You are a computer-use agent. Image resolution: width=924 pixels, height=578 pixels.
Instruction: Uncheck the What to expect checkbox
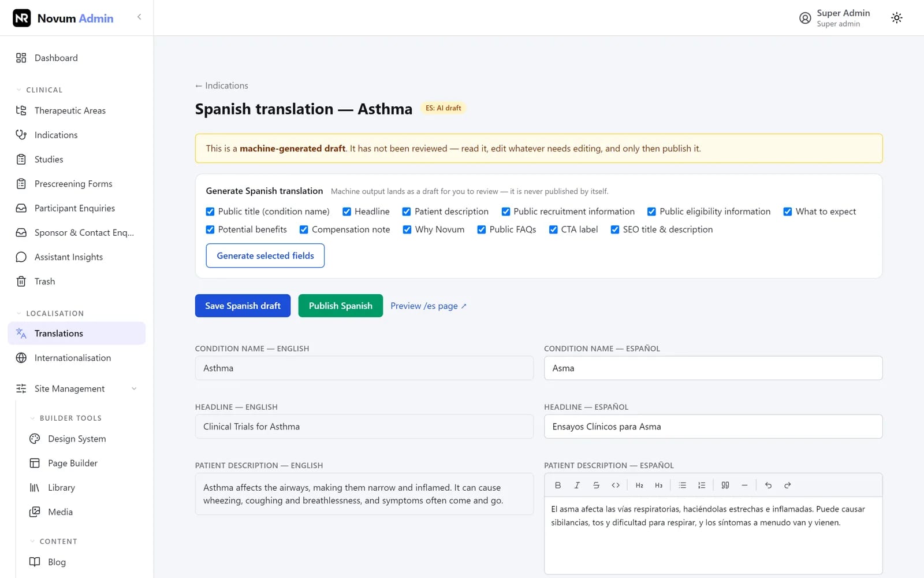point(788,212)
